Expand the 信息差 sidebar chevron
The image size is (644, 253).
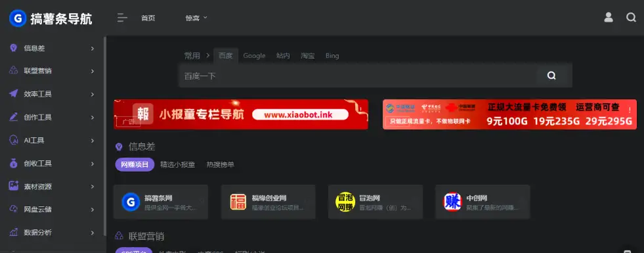coord(93,48)
